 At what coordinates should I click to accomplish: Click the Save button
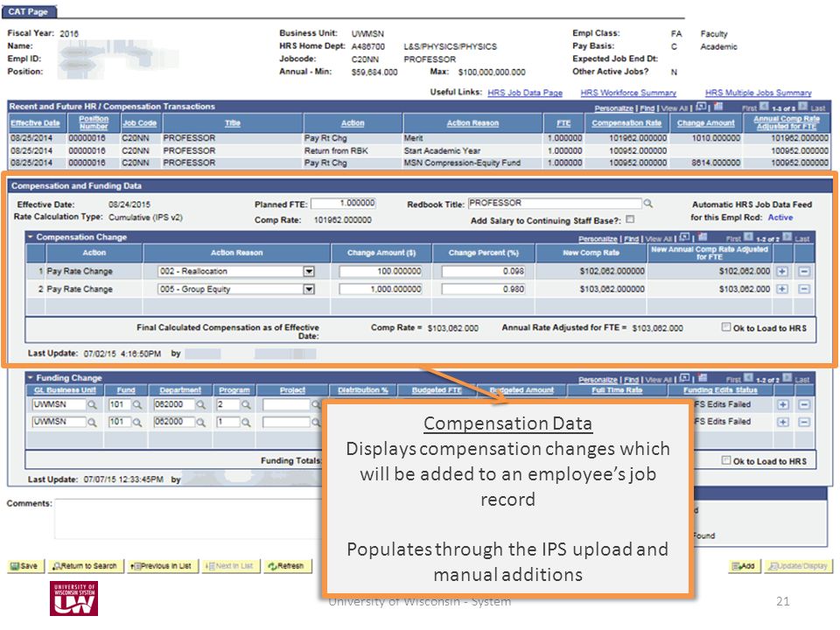[25, 566]
